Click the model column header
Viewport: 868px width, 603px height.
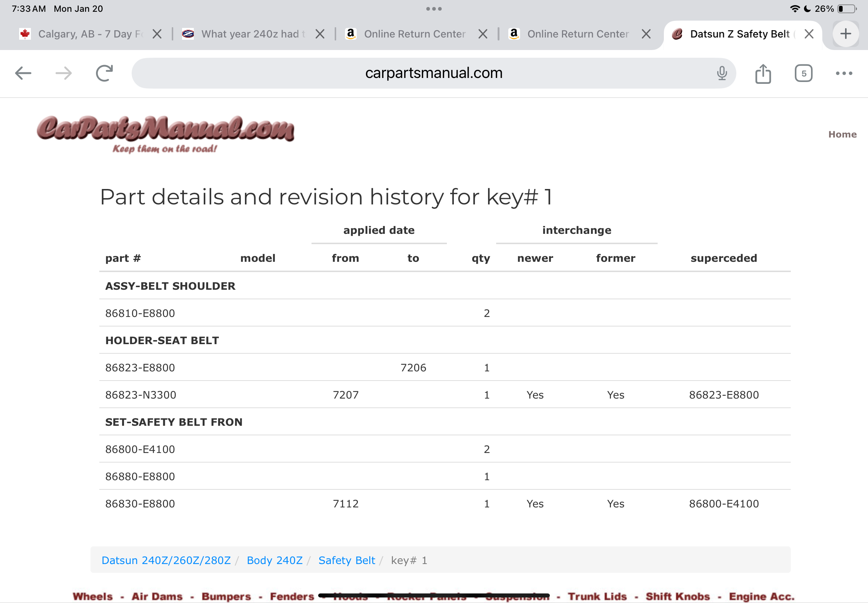click(258, 258)
